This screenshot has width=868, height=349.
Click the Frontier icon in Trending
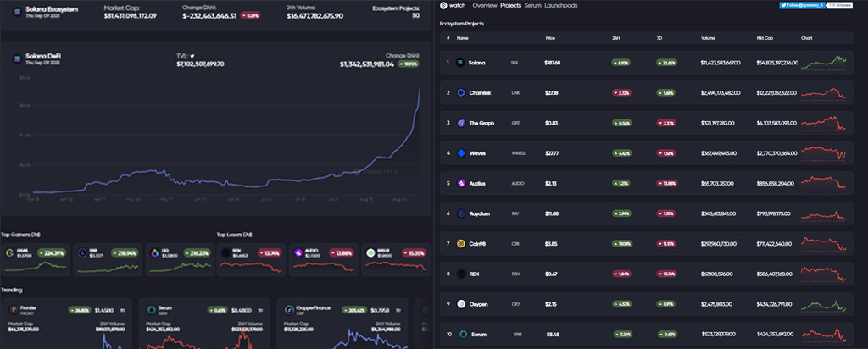point(13,310)
